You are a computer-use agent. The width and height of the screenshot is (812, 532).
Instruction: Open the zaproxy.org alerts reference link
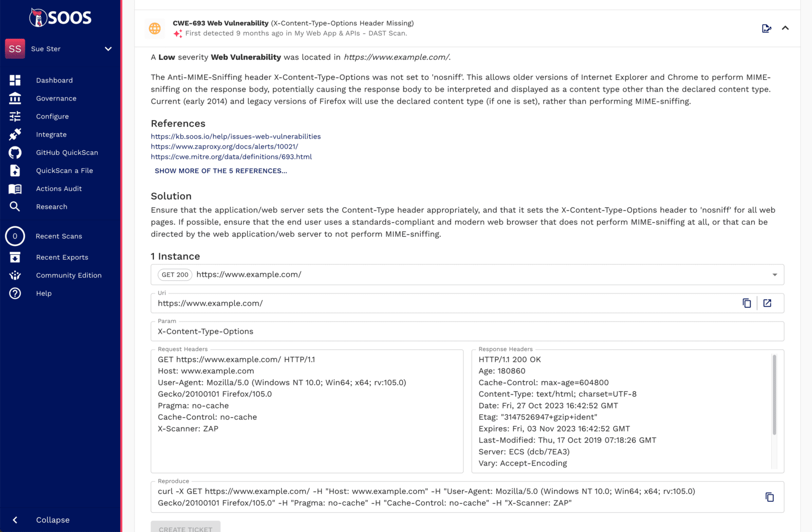(225, 146)
